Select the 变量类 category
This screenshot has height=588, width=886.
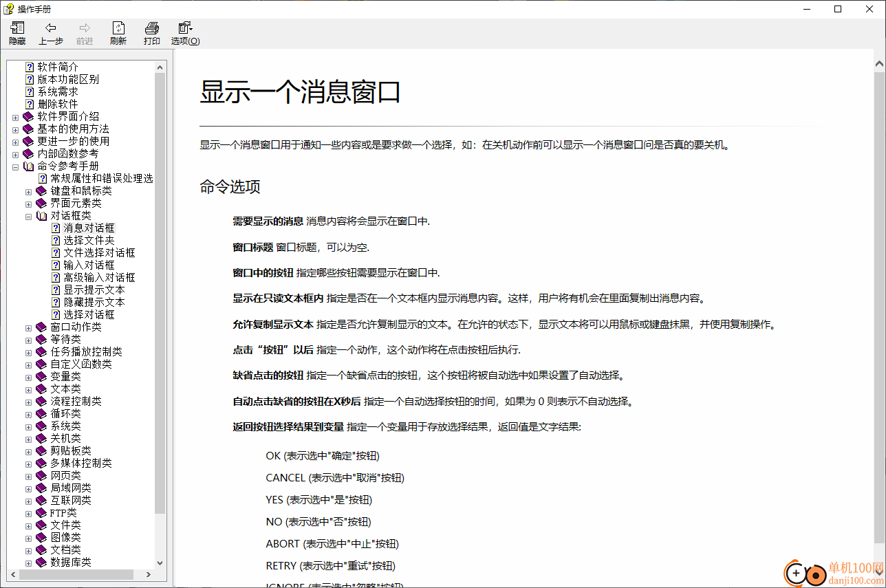[65, 376]
